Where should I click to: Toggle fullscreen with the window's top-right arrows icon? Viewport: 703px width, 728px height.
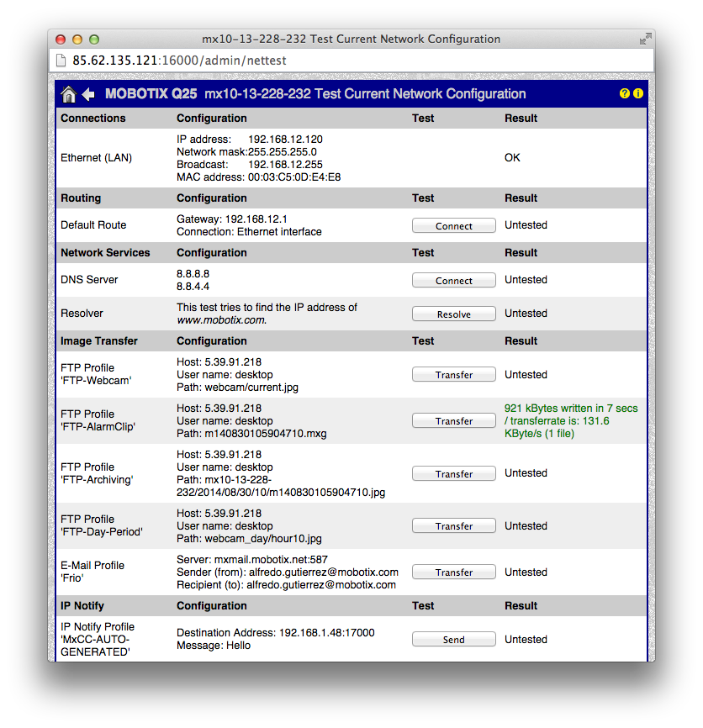645,39
